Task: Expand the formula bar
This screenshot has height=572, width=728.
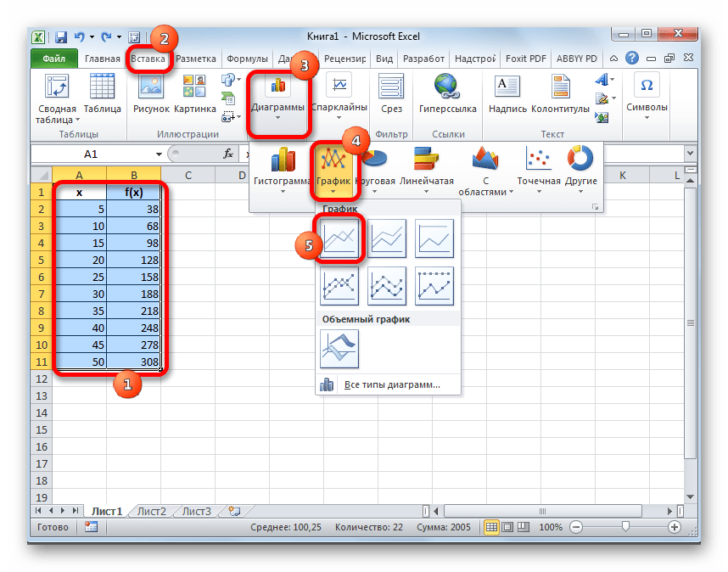Action: click(690, 154)
